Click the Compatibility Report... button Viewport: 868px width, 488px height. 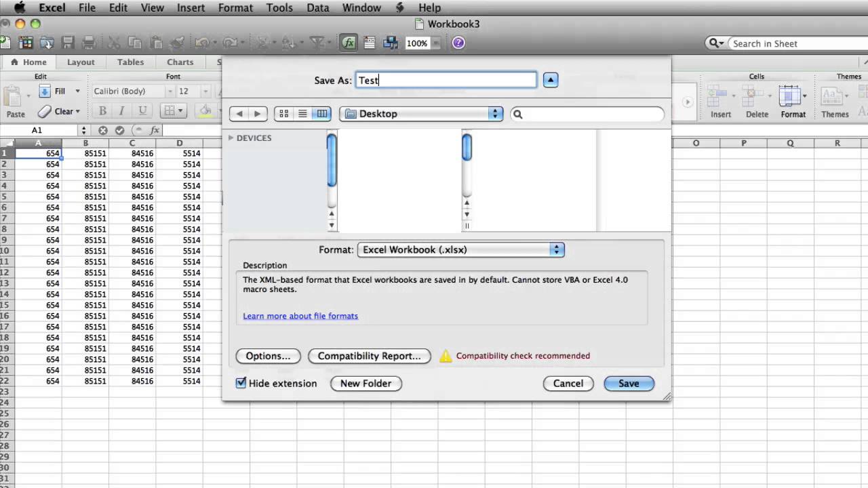[370, 356]
